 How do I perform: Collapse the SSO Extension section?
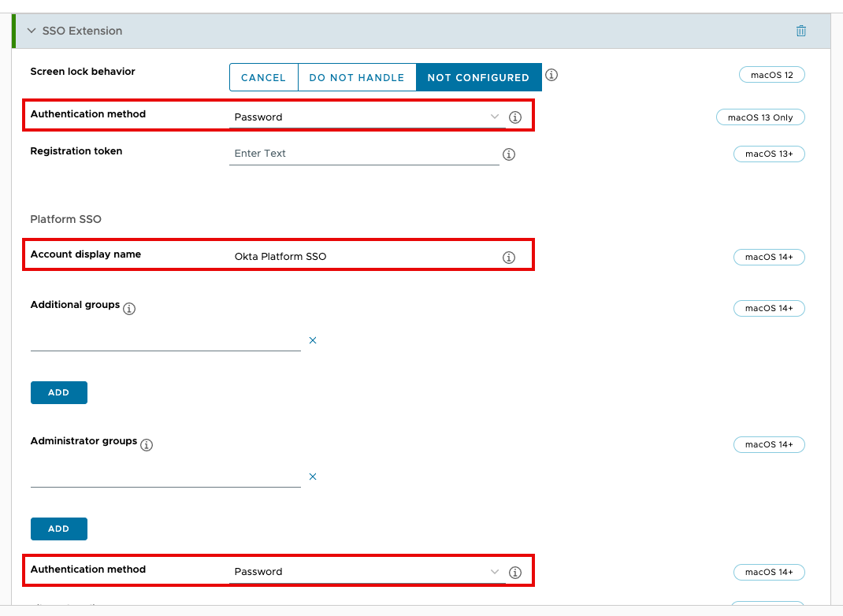(31, 31)
